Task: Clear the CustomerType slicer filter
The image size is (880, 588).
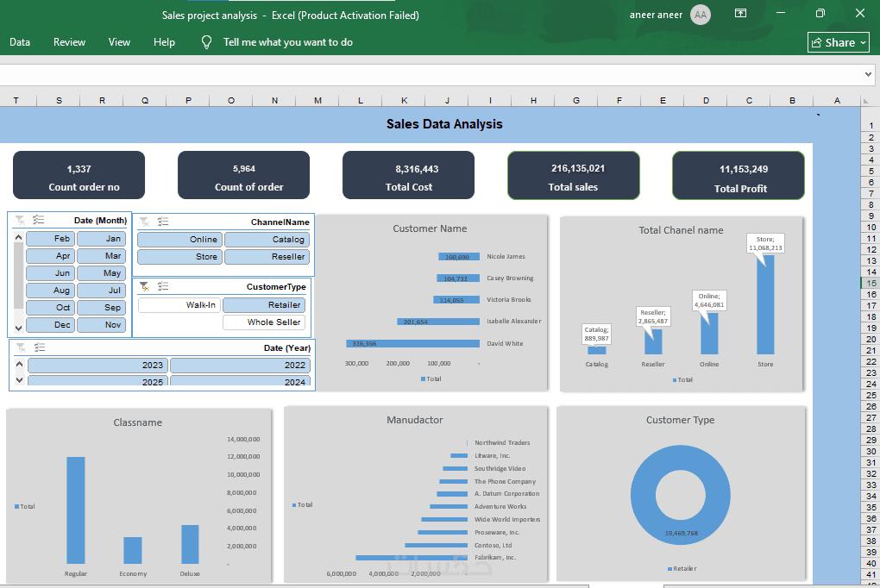Action: [144, 286]
